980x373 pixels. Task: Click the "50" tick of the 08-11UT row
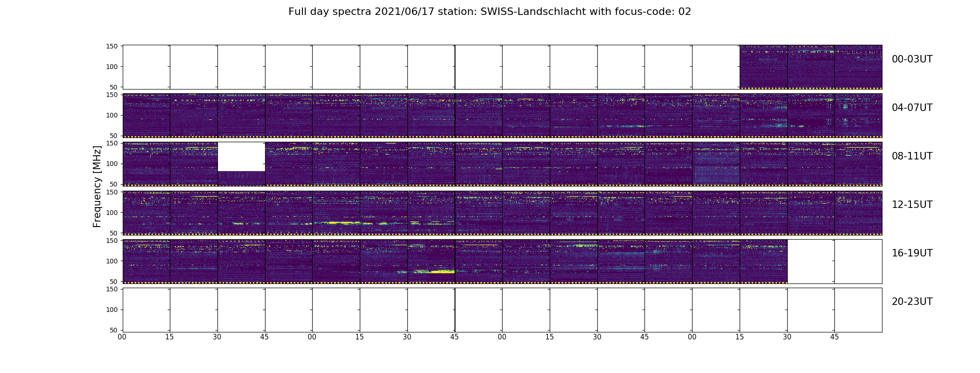114,184
